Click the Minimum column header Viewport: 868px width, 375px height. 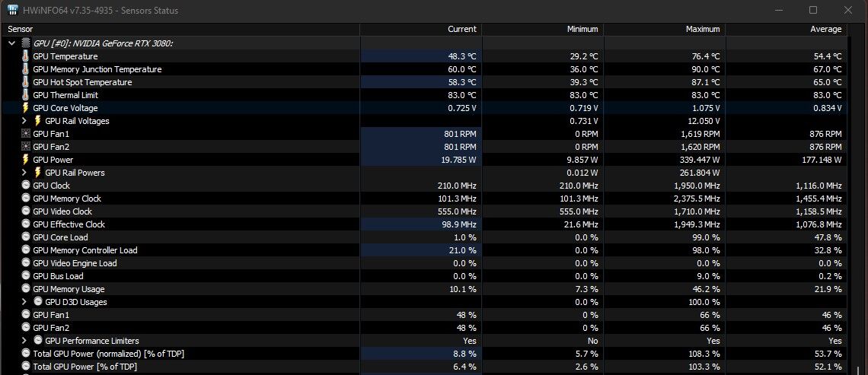pyautogui.click(x=543, y=29)
